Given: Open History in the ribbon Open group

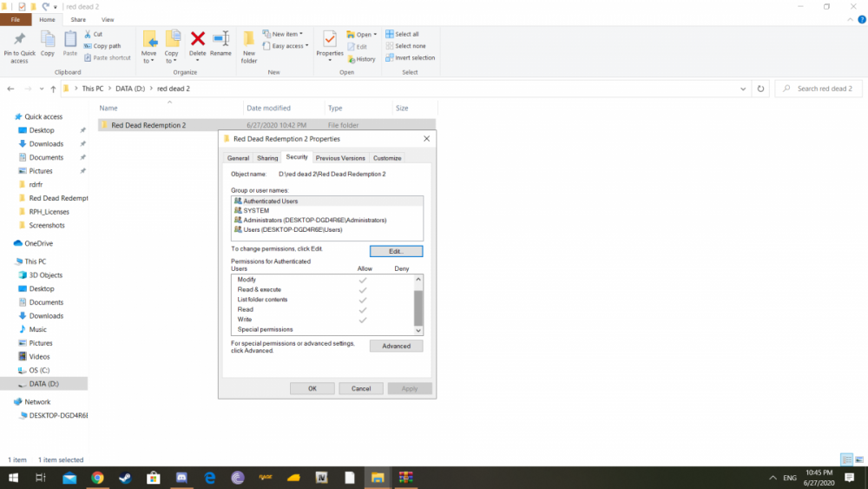Looking at the screenshot, I should tap(361, 59).
